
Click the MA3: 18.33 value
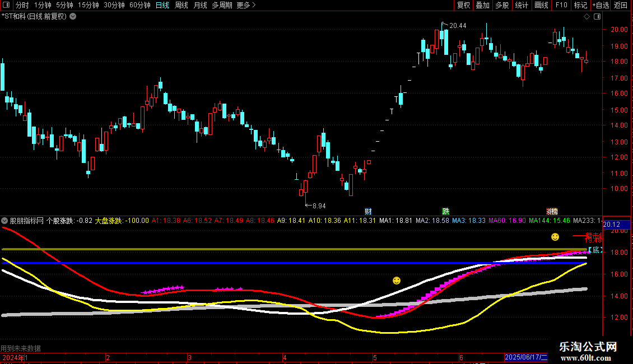[x=469, y=221]
